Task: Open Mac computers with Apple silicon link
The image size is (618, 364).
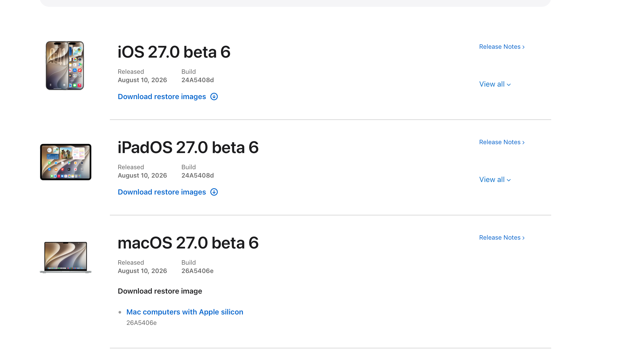Action: (185, 312)
